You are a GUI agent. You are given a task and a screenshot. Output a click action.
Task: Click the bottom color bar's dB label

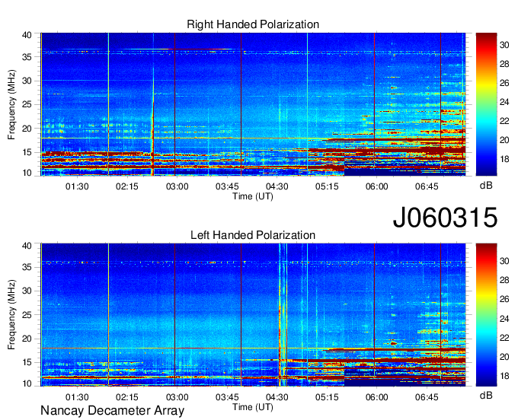(x=486, y=395)
